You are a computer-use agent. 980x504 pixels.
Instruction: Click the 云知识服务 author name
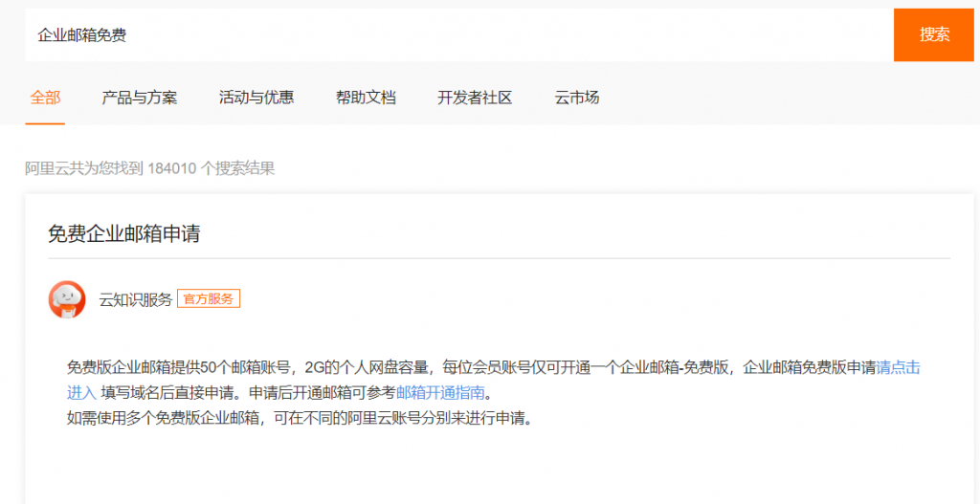click(136, 299)
